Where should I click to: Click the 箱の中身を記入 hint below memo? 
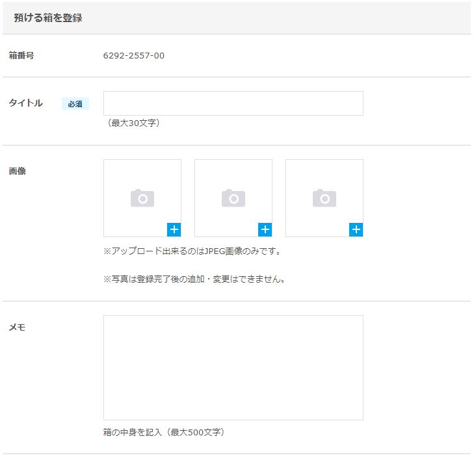click(x=164, y=432)
